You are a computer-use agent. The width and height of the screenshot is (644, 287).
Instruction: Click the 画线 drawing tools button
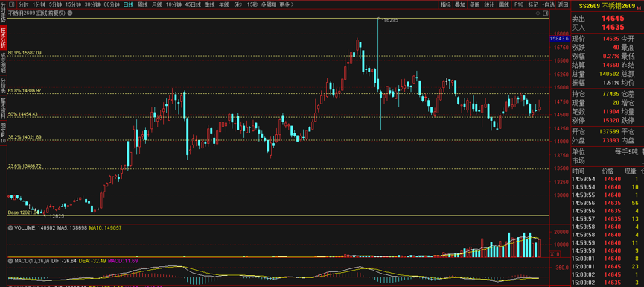click(x=503, y=5)
